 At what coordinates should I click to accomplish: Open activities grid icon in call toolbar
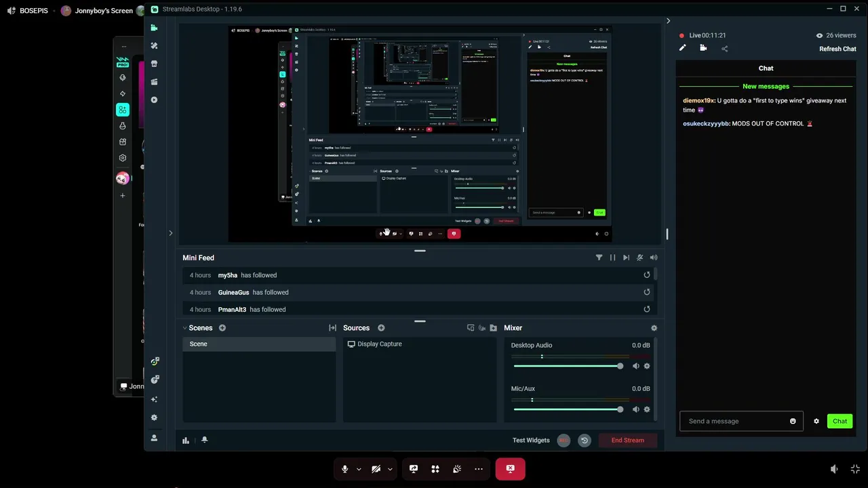(x=435, y=469)
